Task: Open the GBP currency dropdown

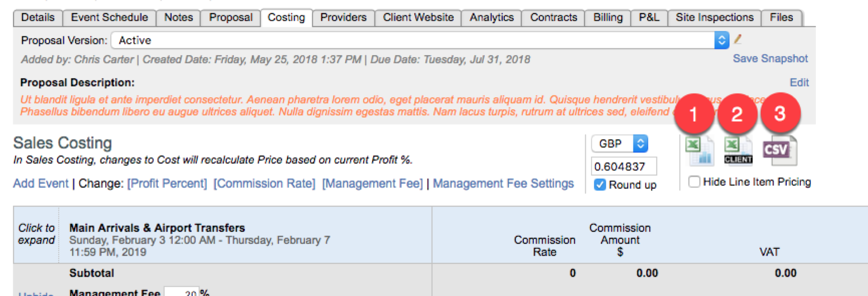Action: [619, 143]
